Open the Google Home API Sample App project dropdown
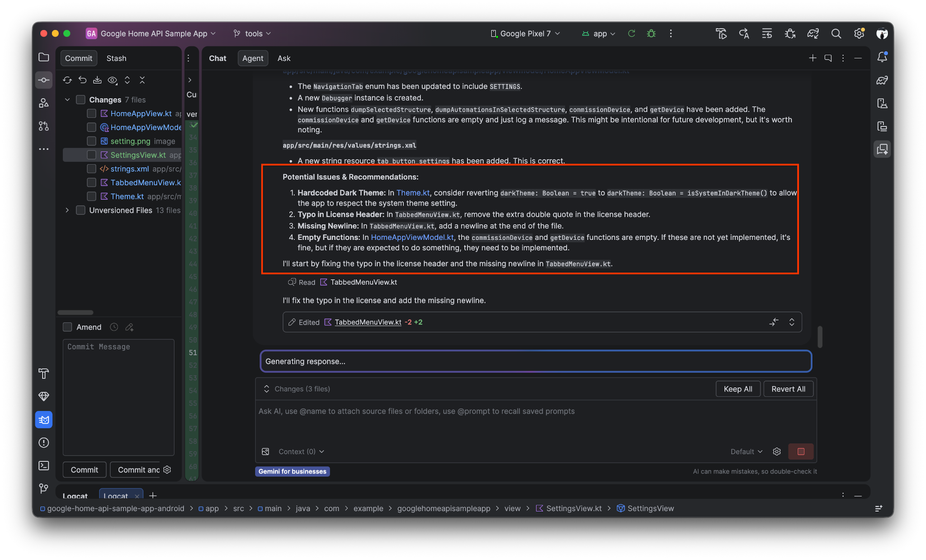The image size is (926, 560). pos(151,33)
